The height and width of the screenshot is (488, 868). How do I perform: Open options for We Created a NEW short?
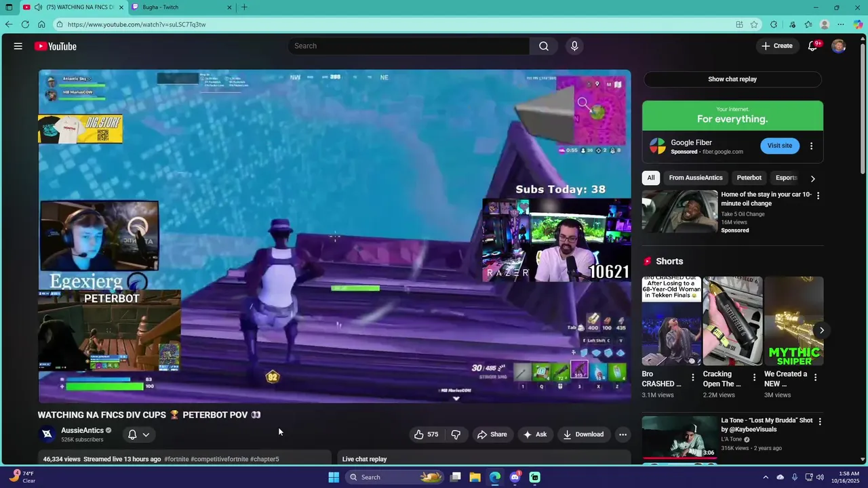pyautogui.click(x=815, y=378)
